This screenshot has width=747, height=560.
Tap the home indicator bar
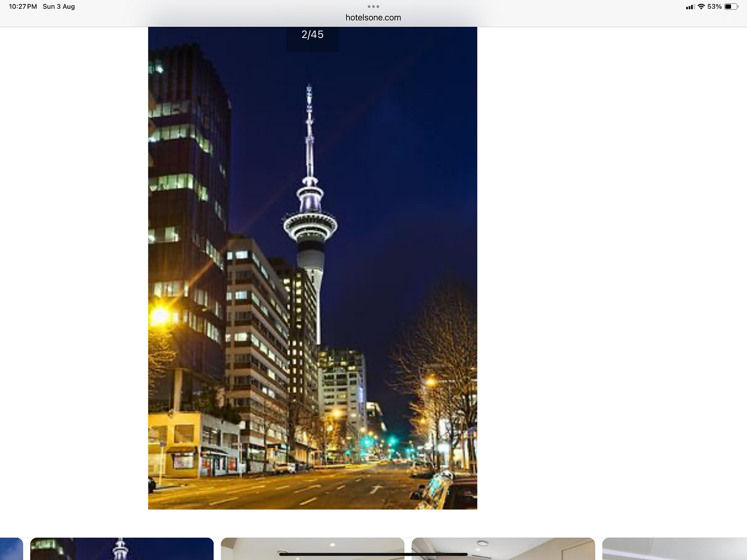point(373,554)
